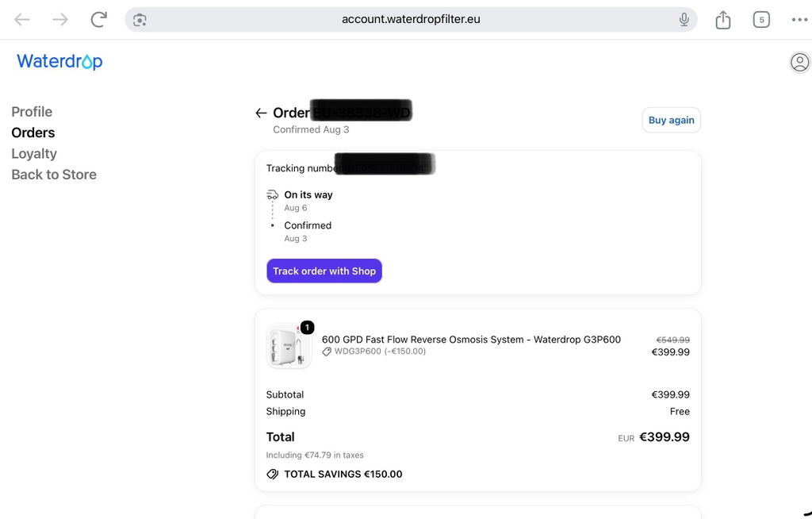
Task: Open Profile in the sidebar
Action: [32, 112]
